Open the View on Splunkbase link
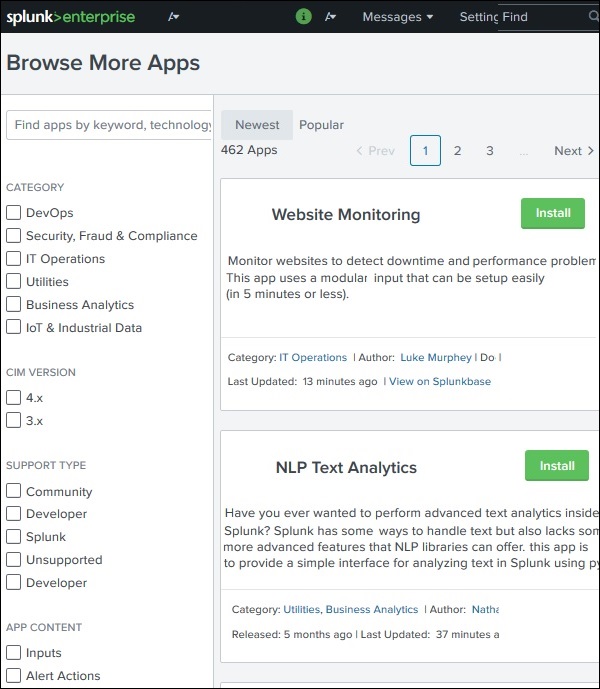 click(440, 381)
